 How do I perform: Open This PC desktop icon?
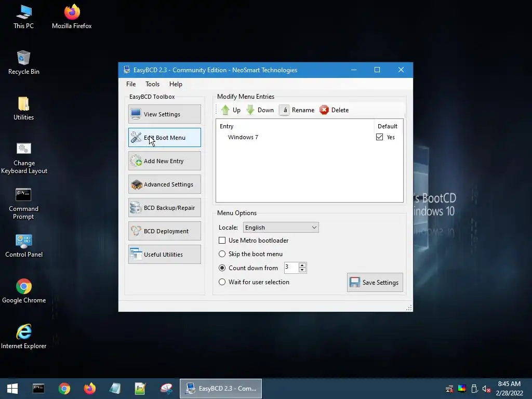coord(23,17)
